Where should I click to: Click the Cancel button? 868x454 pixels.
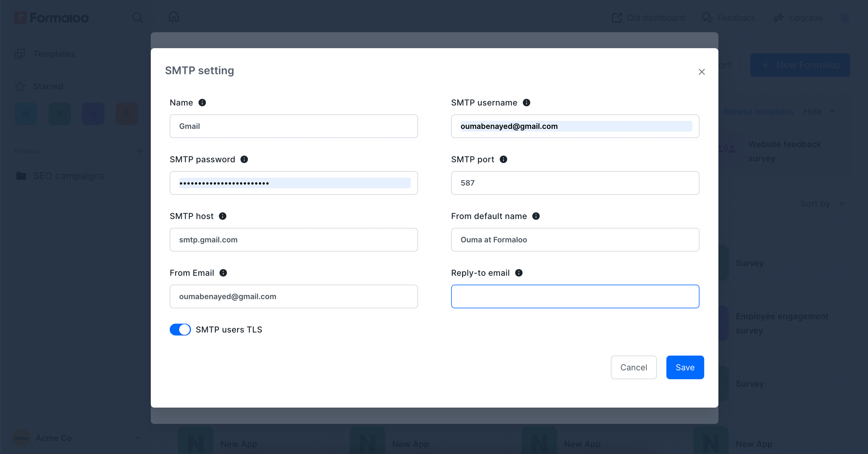click(634, 367)
